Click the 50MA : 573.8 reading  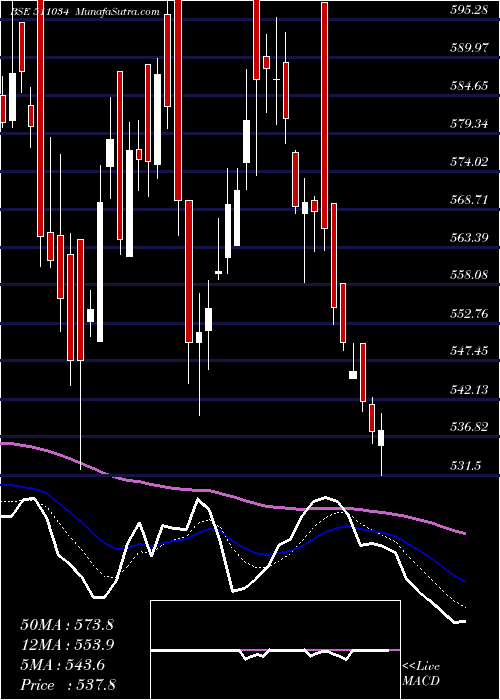67,625
